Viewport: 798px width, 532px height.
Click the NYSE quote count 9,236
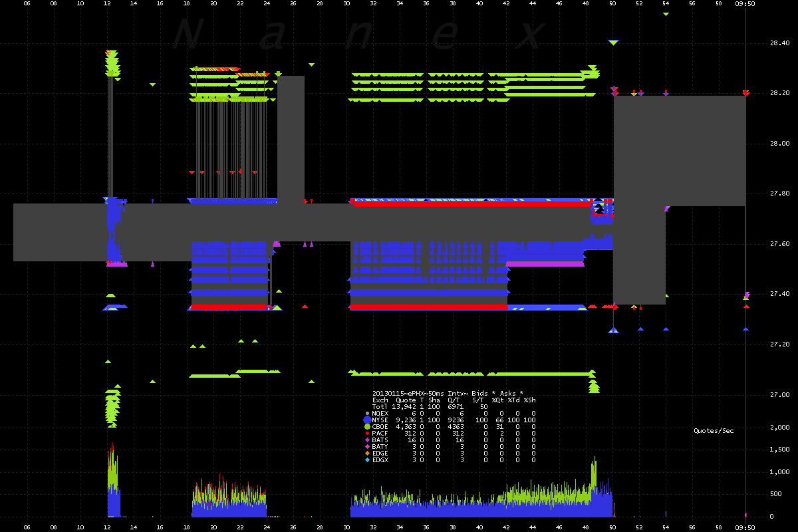(x=406, y=420)
